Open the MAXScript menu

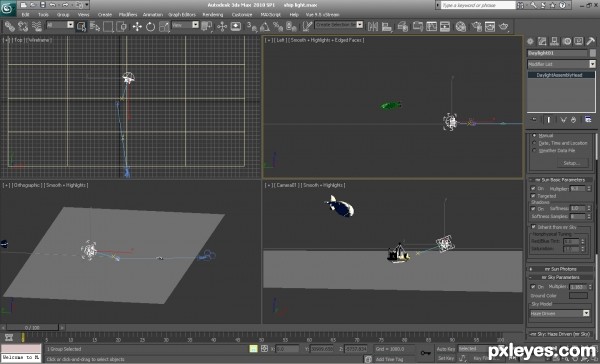pyautogui.click(x=271, y=15)
